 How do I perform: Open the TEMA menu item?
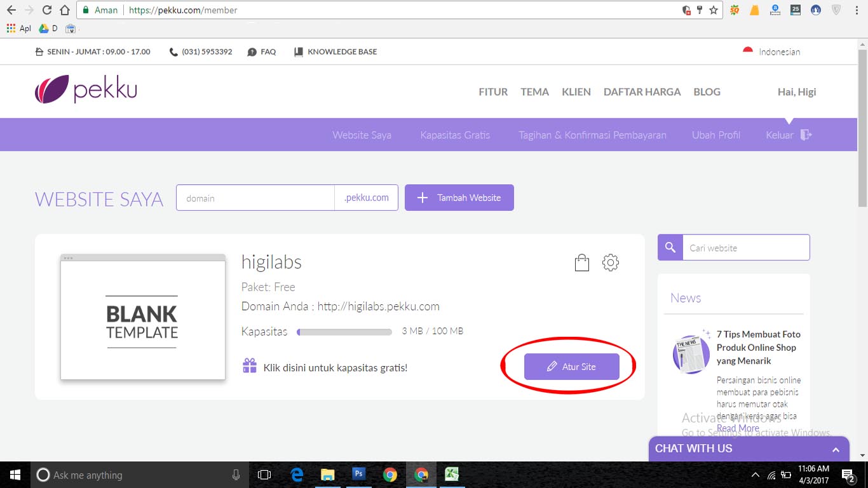click(534, 91)
